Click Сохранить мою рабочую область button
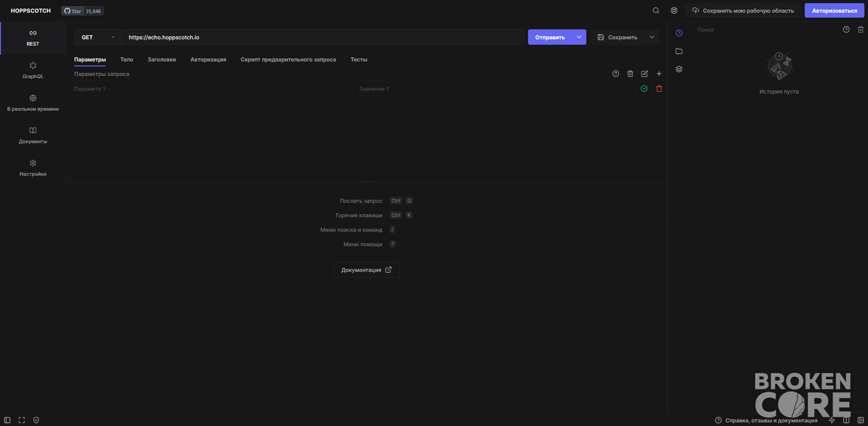Image resolution: width=868 pixels, height=426 pixels. 743,10
